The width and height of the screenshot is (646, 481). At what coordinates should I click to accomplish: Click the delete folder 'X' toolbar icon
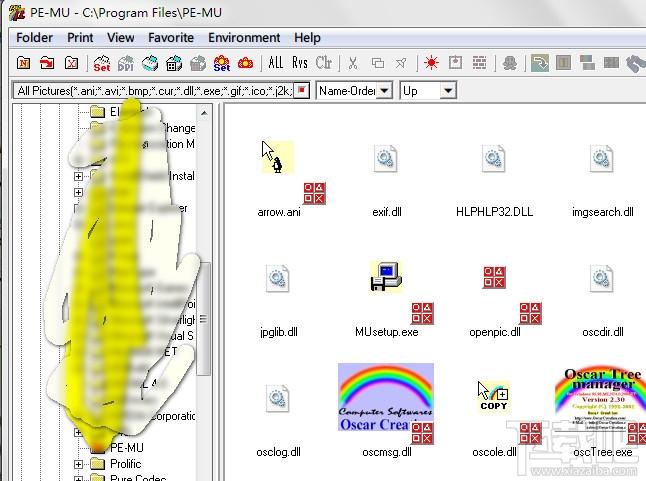71,63
